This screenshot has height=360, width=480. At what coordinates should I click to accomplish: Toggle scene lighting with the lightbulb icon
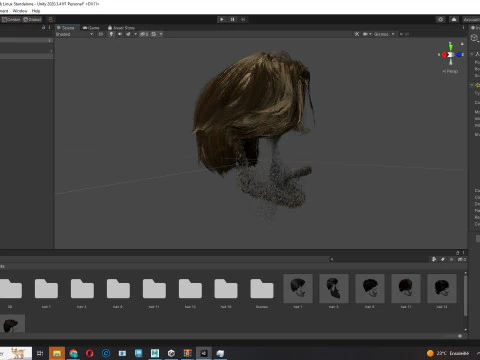pyautogui.click(x=111, y=34)
